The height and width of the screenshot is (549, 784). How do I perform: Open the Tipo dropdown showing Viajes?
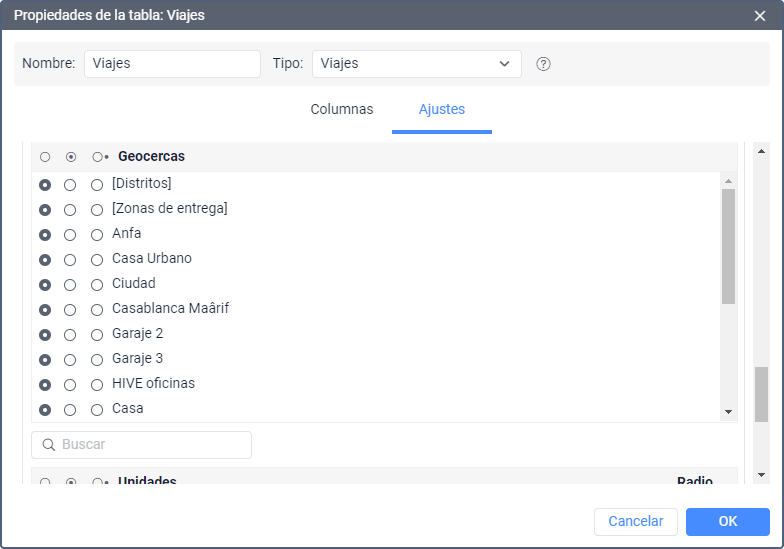(416, 64)
